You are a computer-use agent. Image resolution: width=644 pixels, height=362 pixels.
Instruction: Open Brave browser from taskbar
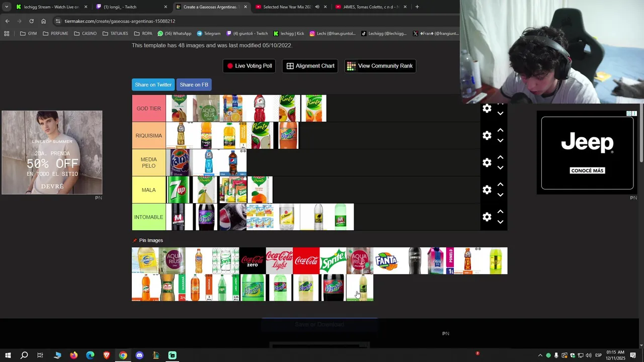[107, 355]
